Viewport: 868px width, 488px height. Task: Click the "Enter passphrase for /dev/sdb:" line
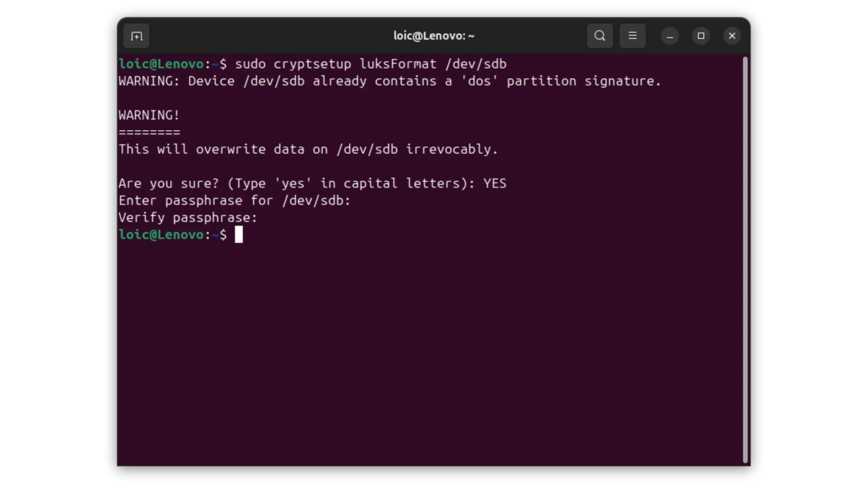(x=235, y=201)
